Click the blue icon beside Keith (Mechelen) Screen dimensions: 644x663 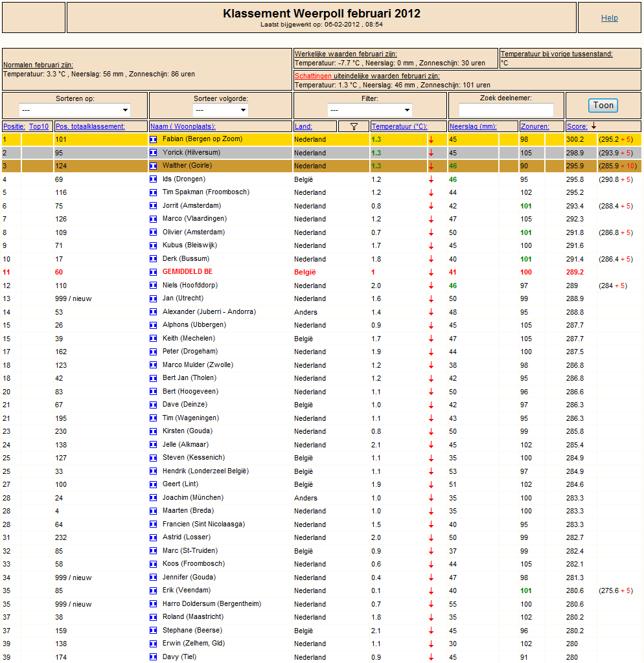coord(153,339)
